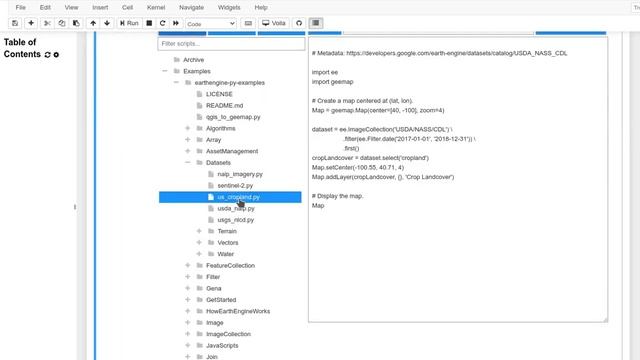Collapse the earthengine-py-examples folder
Screen dimensions: 640x360
point(176,82)
